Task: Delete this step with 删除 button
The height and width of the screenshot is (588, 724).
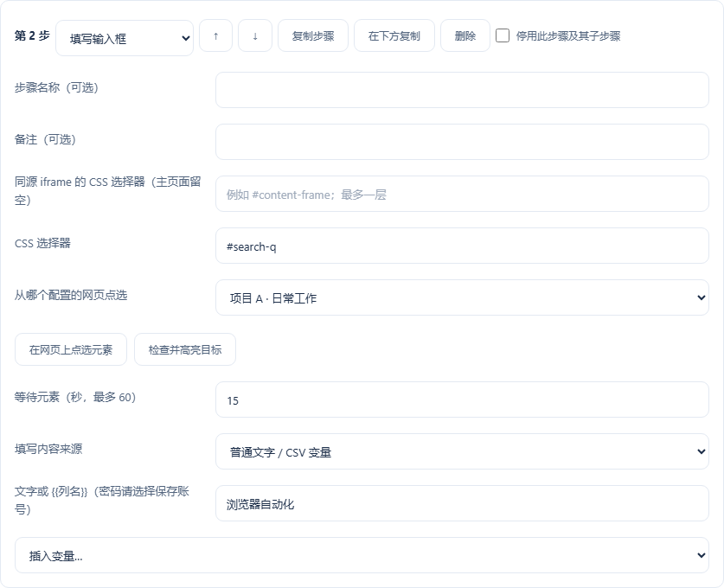Action: [x=465, y=36]
